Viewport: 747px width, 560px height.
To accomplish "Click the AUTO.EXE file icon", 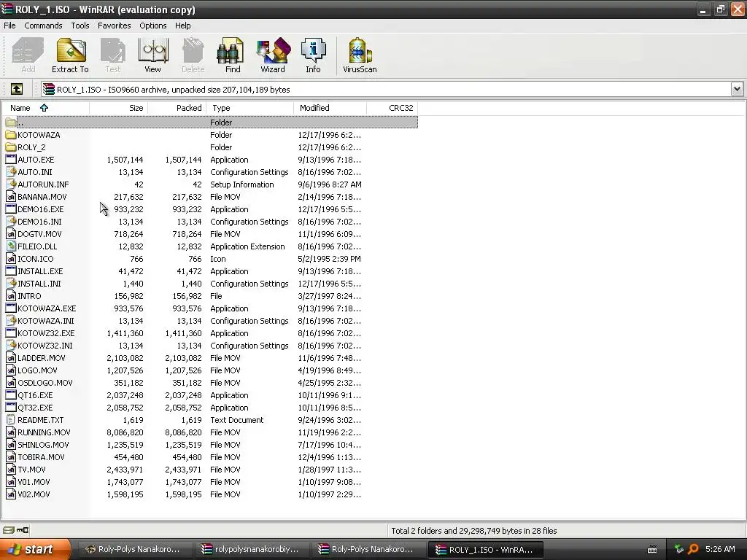I will [x=10, y=160].
